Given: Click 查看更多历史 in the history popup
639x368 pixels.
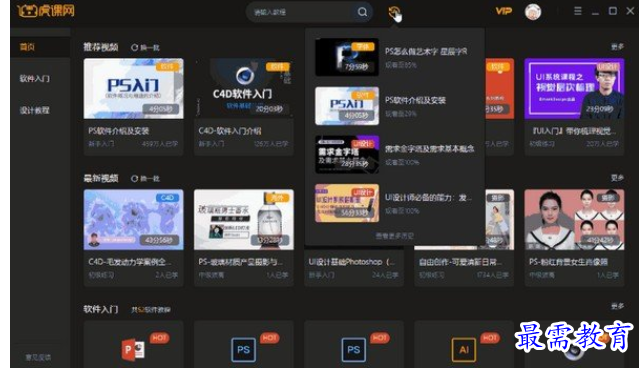Looking at the screenshot, I should (x=394, y=236).
